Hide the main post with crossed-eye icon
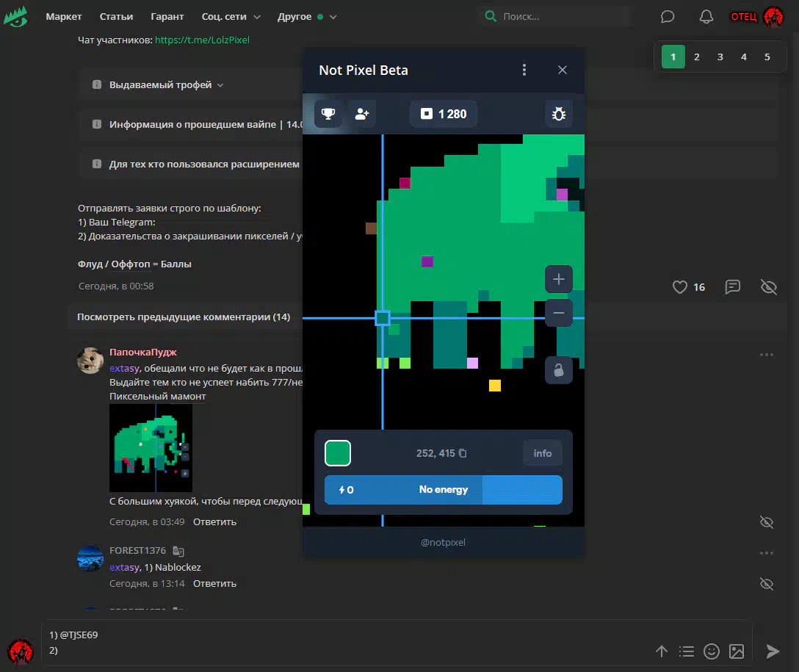The height and width of the screenshot is (672, 799). pos(768,287)
